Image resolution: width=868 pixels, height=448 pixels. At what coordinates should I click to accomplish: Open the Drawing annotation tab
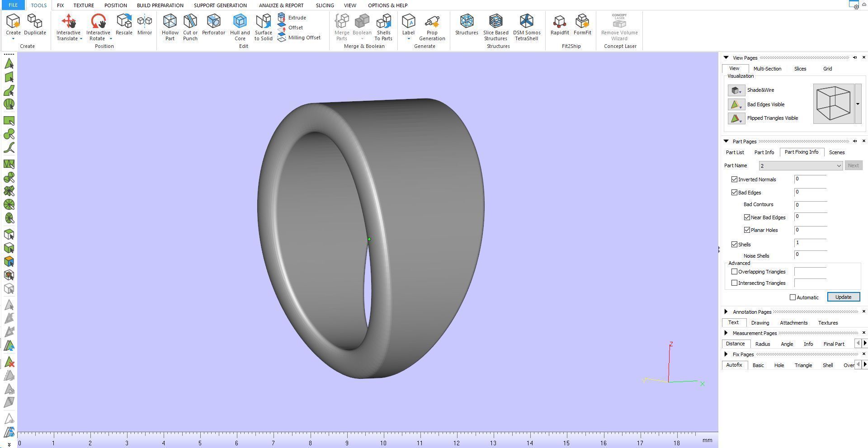[x=760, y=323]
